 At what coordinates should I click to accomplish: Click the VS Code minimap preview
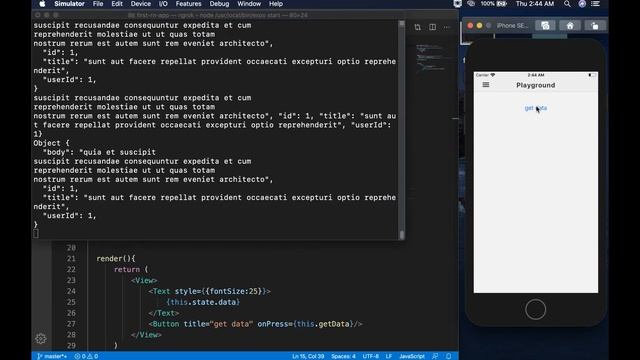[x=430, y=59]
